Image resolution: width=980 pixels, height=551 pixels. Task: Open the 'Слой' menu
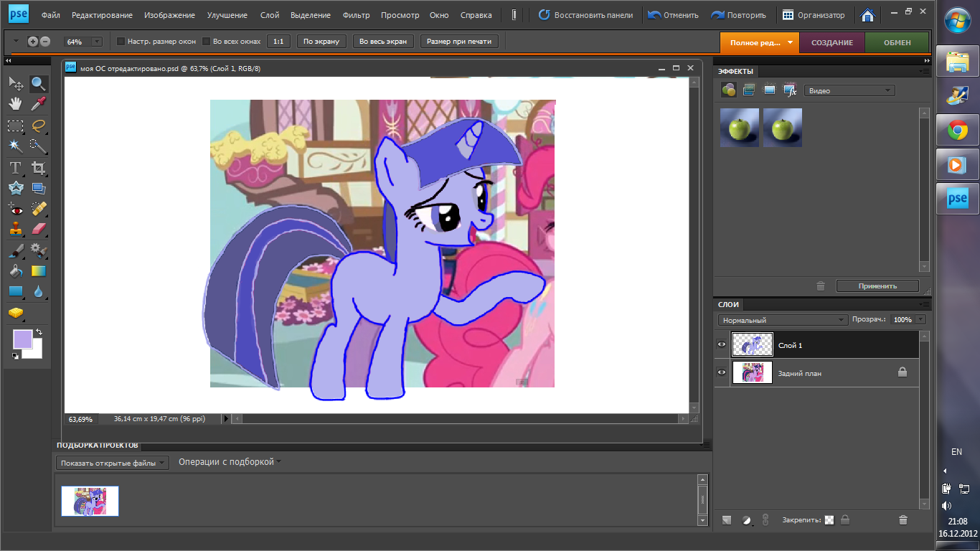coord(270,15)
